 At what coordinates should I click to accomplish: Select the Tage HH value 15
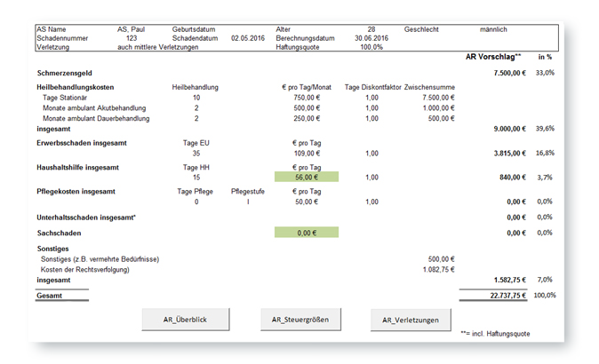click(x=196, y=177)
